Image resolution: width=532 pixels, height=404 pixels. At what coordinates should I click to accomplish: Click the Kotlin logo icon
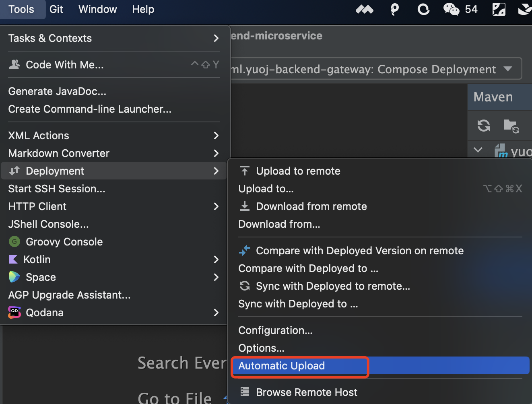click(x=13, y=260)
